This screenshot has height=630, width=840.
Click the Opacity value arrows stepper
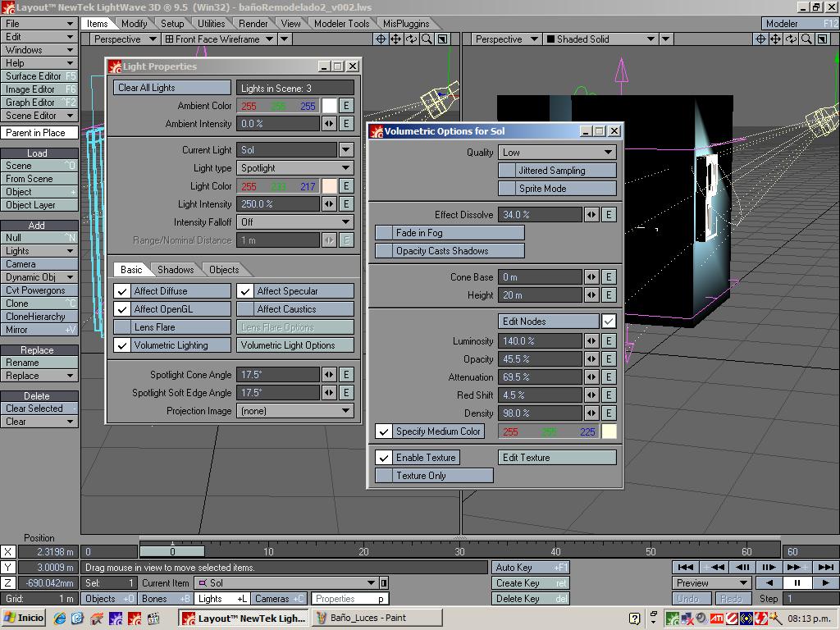click(591, 359)
